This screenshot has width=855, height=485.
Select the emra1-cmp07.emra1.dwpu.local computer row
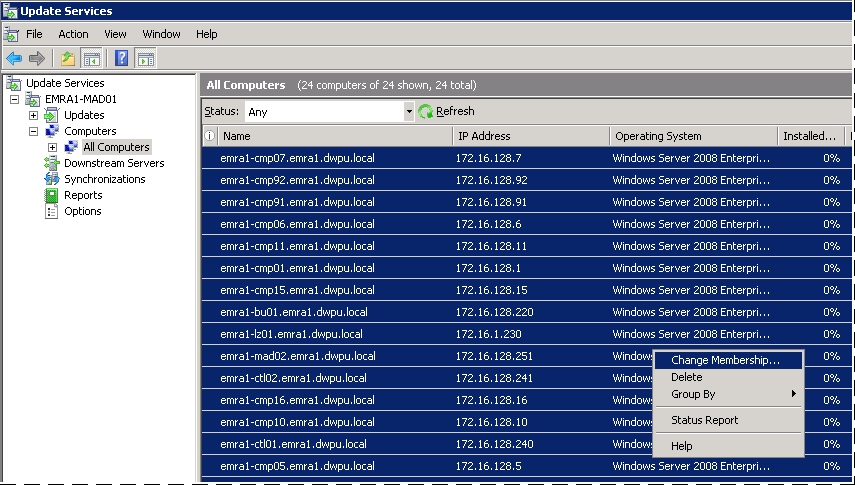297,158
